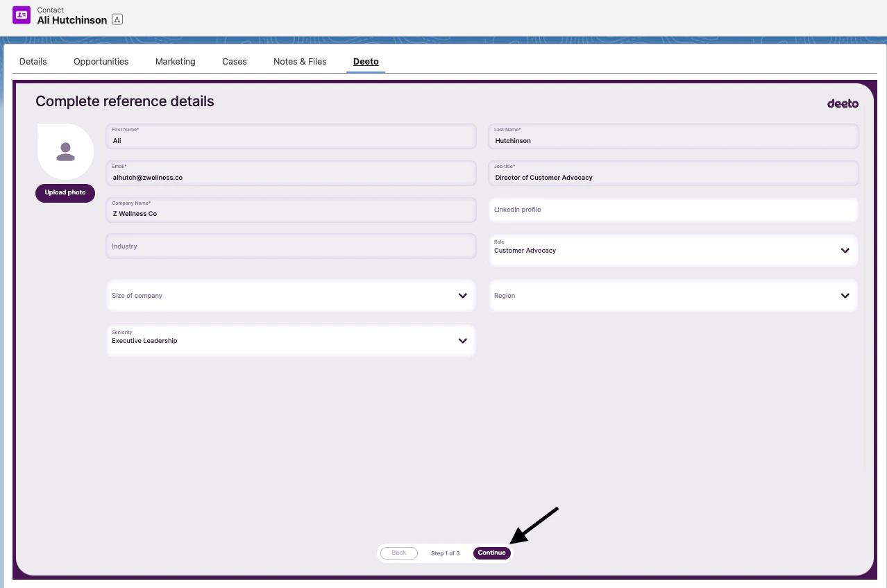Click the purple Contact record icon
Image resolution: width=887 pixels, height=588 pixels.
pos(22,15)
